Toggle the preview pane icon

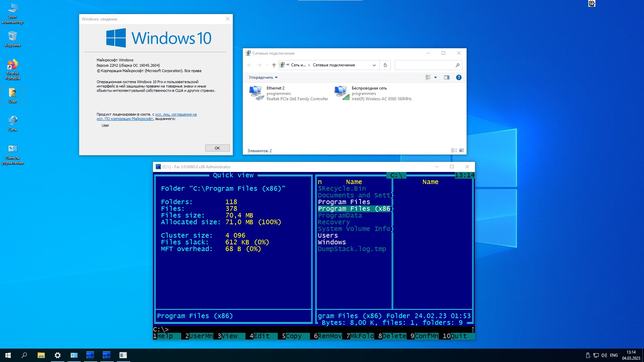[x=446, y=77]
